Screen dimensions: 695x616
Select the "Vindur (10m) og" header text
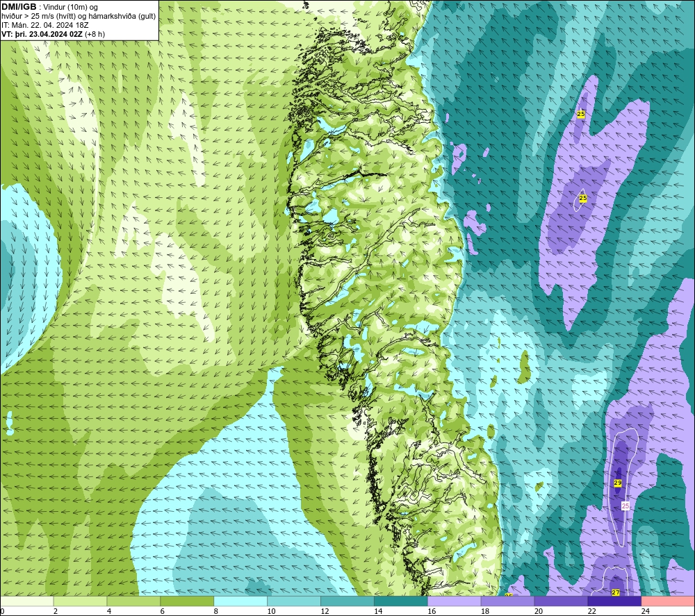70,8
